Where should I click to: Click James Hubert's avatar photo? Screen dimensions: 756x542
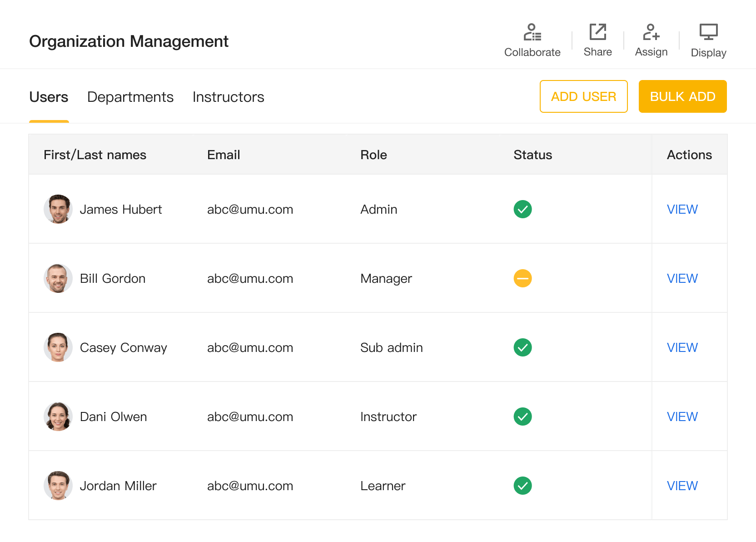click(58, 209)
